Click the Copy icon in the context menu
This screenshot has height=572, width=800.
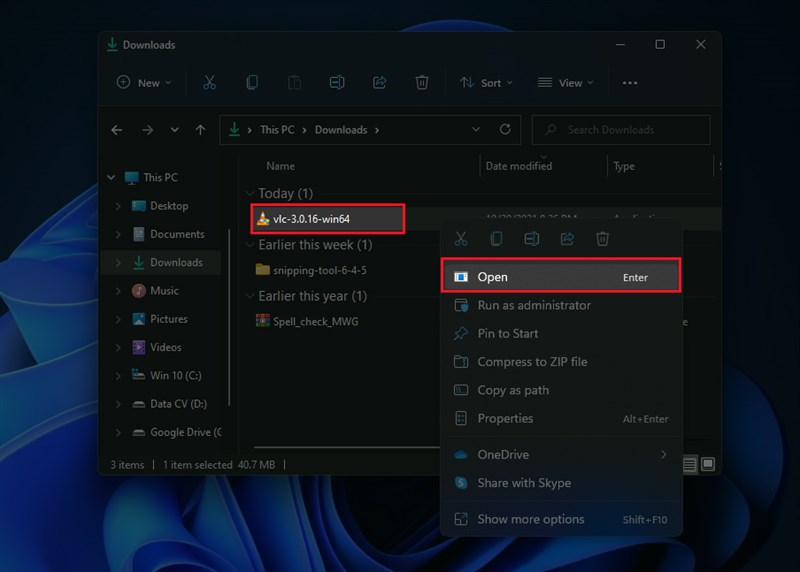(496, 239)
